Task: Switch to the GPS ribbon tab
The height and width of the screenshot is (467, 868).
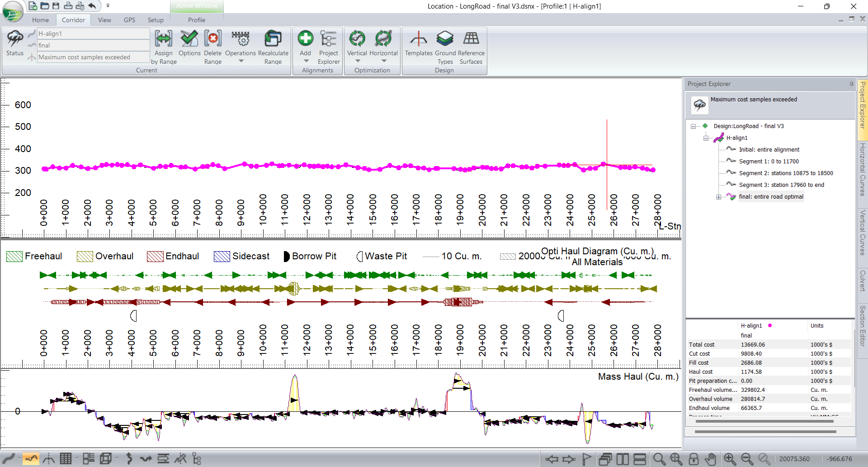Action: click(129, 20)
